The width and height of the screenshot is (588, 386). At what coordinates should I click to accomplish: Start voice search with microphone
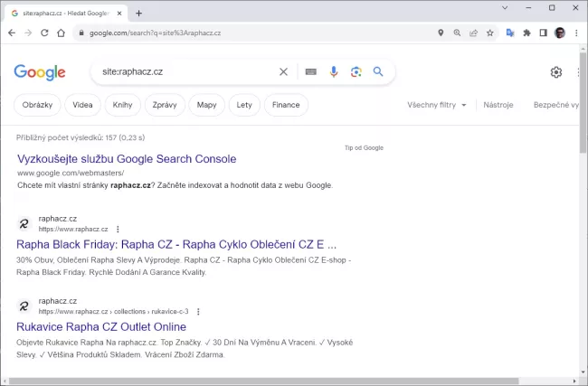334,71
